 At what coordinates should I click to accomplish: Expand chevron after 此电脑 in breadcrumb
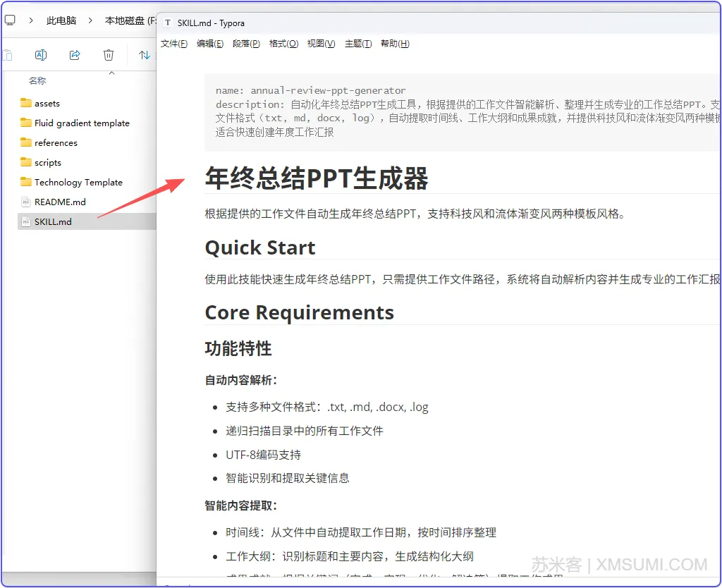pos(90,20)
